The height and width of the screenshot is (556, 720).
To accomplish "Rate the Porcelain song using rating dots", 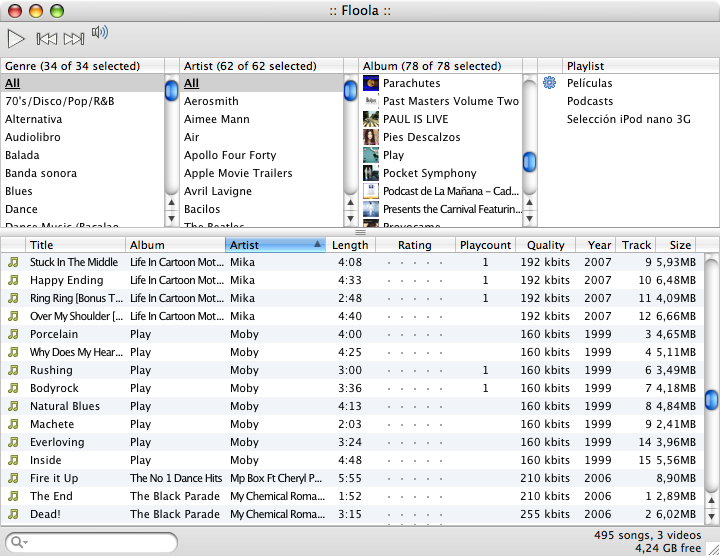I will click(415, 334).
